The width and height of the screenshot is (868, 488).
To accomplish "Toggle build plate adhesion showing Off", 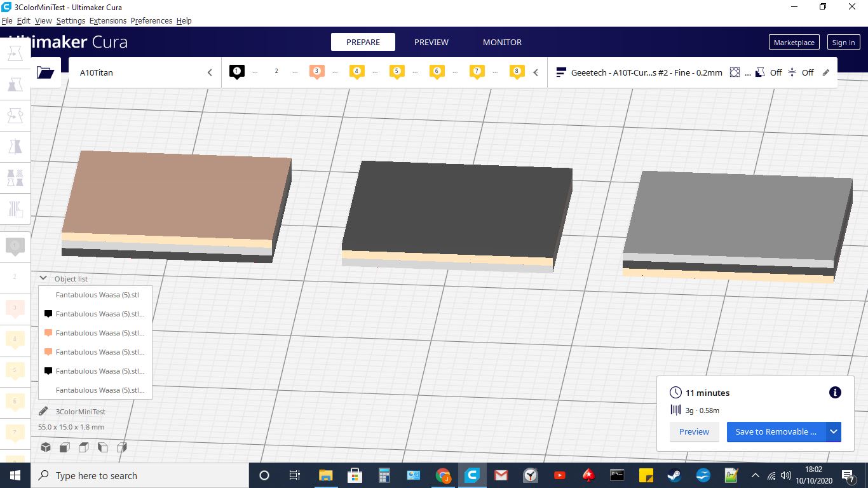I will tap(801, 72).
